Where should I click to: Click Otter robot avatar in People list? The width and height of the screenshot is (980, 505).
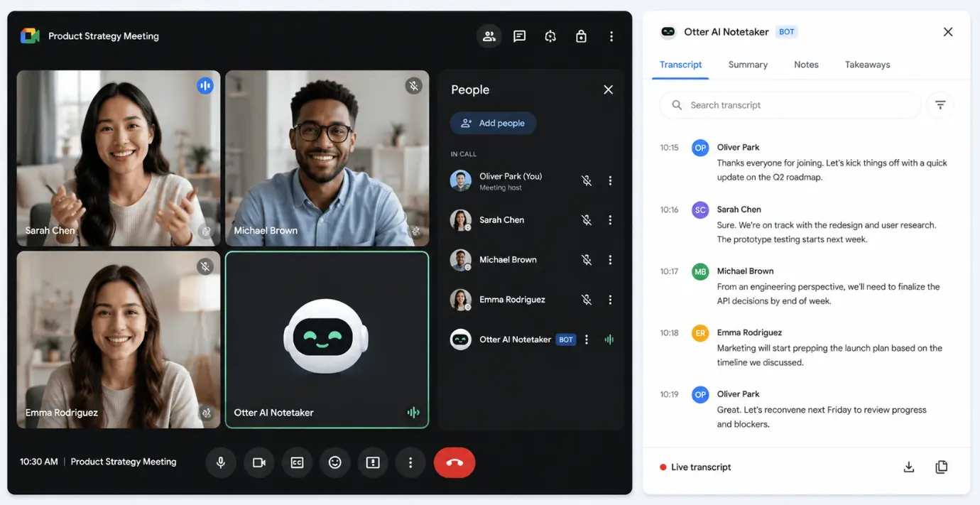[x=461, y=340]
